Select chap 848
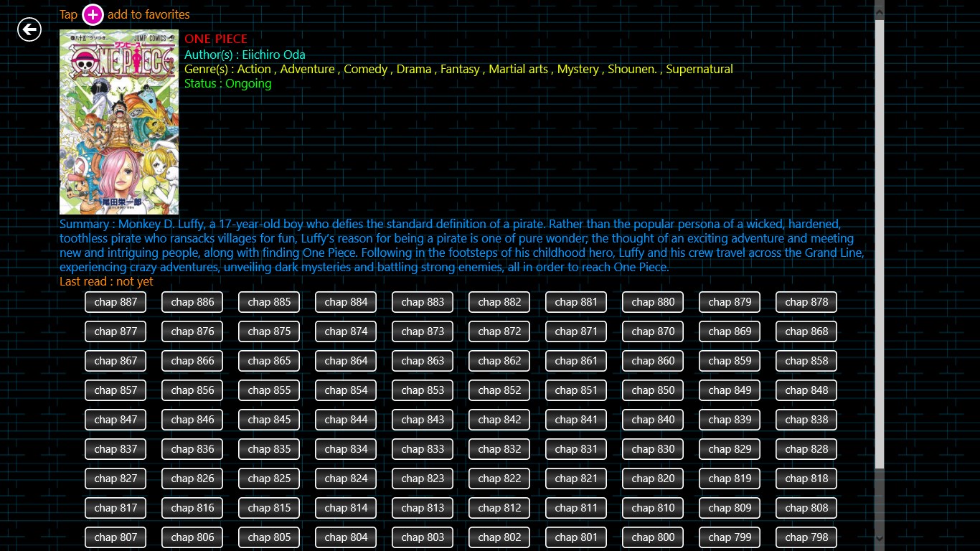The width and height of the screenshot is (980, 551). coord(806,390)
